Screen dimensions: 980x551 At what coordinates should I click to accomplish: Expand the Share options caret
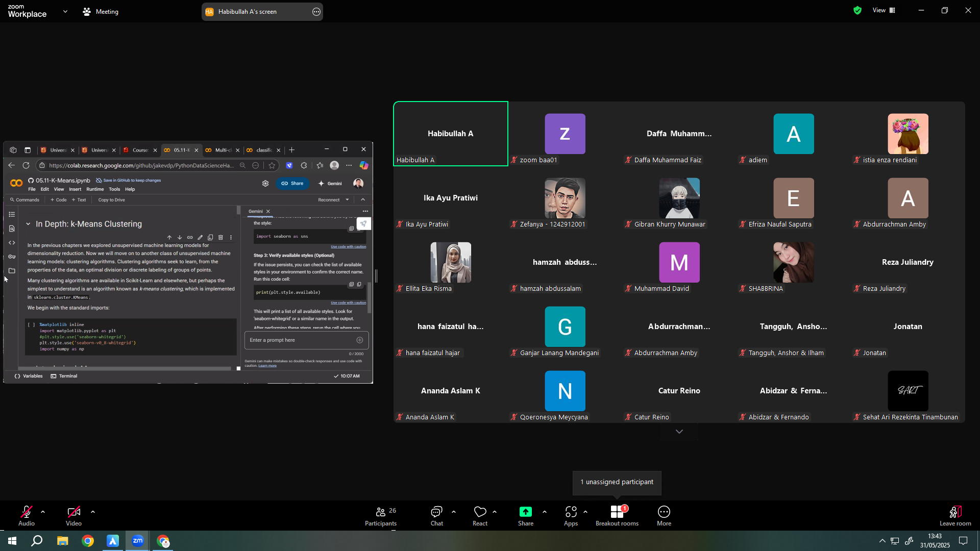[545, 512]
